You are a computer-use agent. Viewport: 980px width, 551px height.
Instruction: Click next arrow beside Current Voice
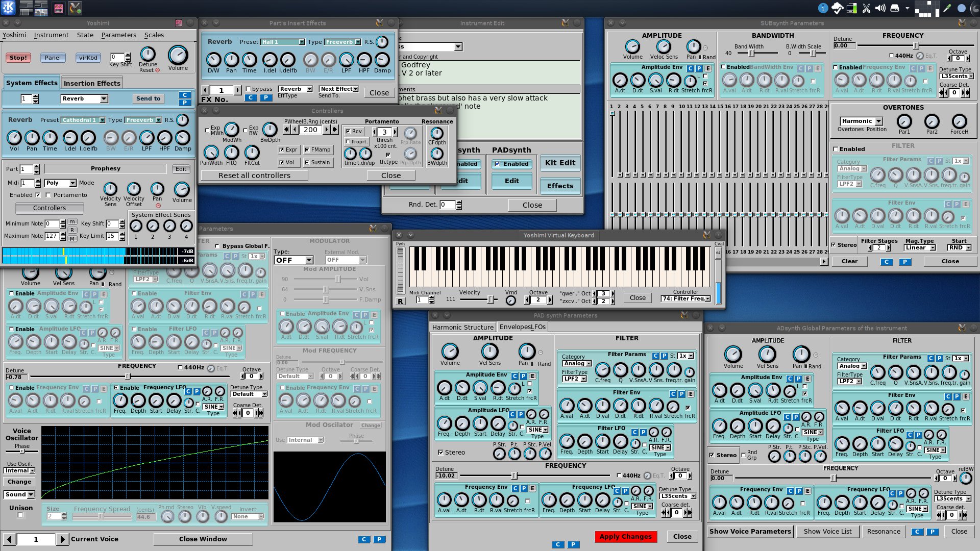click(62, 539)
